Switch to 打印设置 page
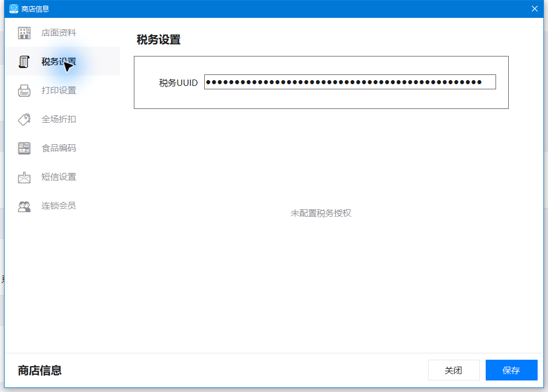548x392 pixels. [62, 90]
